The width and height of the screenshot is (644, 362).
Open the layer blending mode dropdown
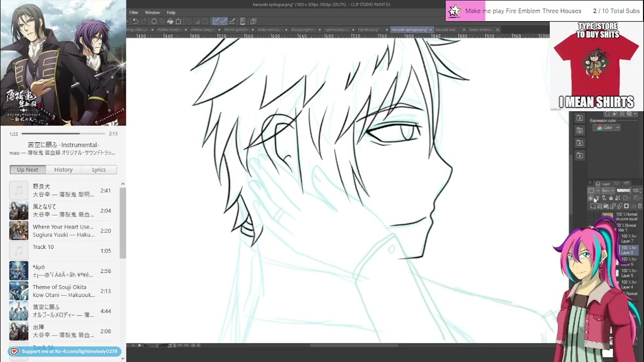tap(608, 191)
